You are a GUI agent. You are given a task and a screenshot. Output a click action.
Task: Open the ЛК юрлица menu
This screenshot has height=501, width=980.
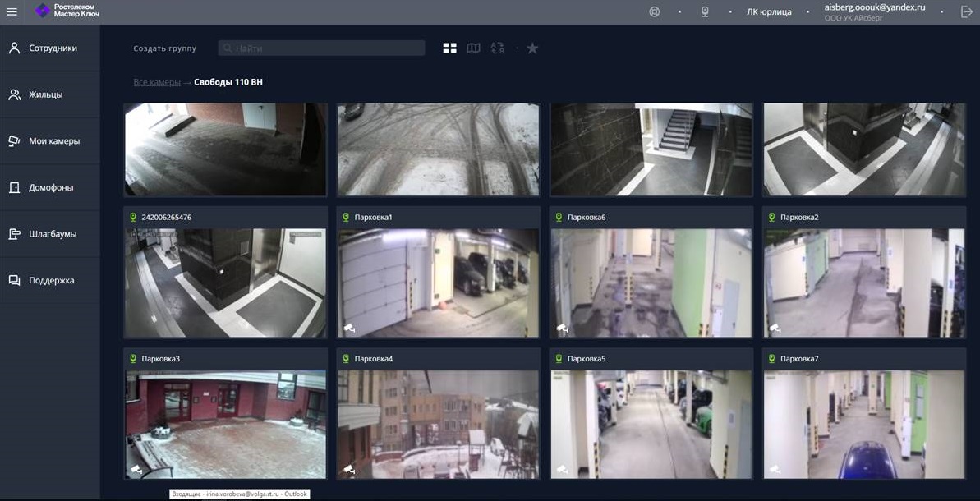769,11
